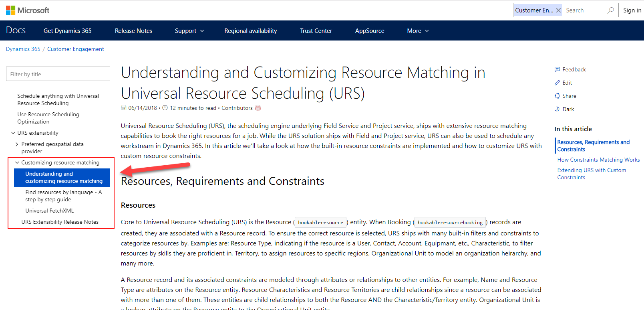The width and height of the screenshot is (644, 310).
Task: Collapse the URS extensibility tree node
Action: pyautogui.click(x=13, y=133)
